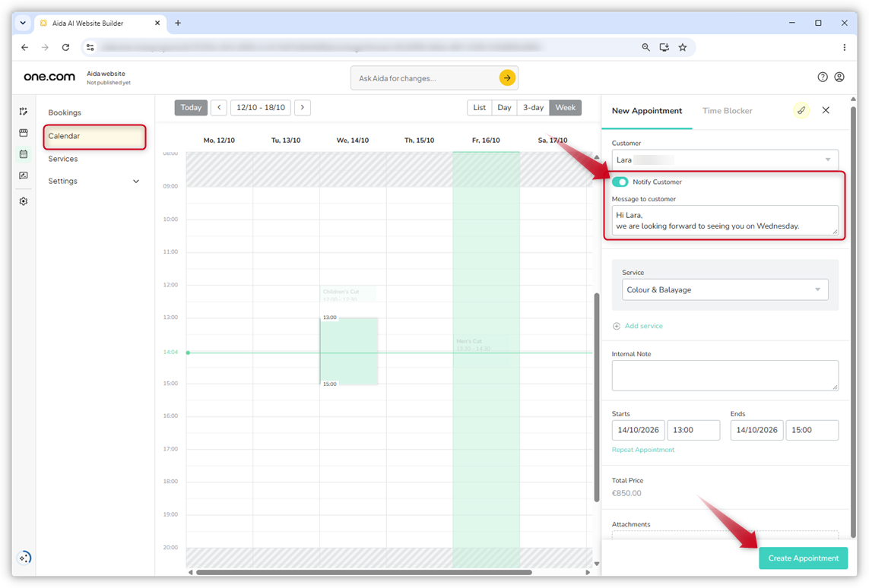Viewport: 869px width, 588px height.
Task: Click the We, 14/10 column header
Action: tap(353, 141)
